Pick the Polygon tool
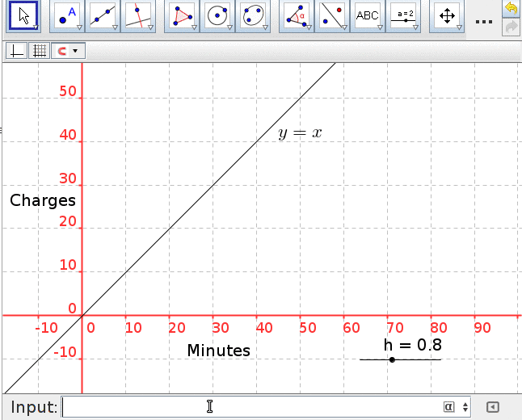 tap(183, 16)
